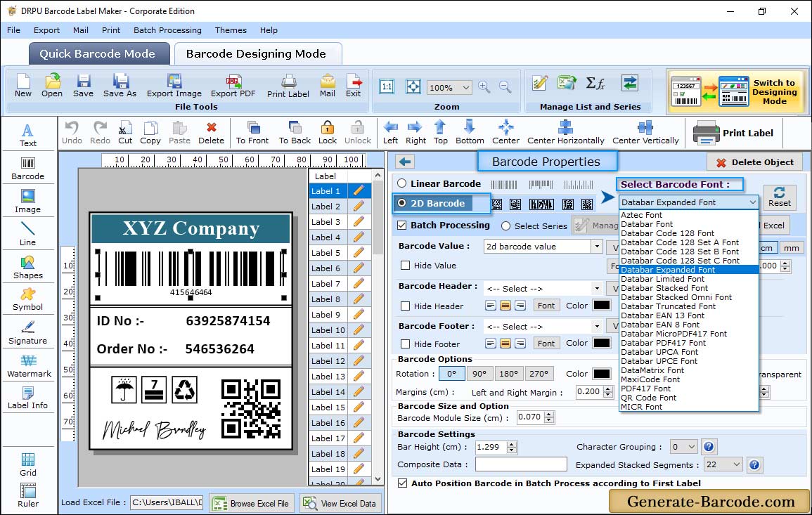
Task: Select the Barcode tool in sidebar
Action: [28, 168]
